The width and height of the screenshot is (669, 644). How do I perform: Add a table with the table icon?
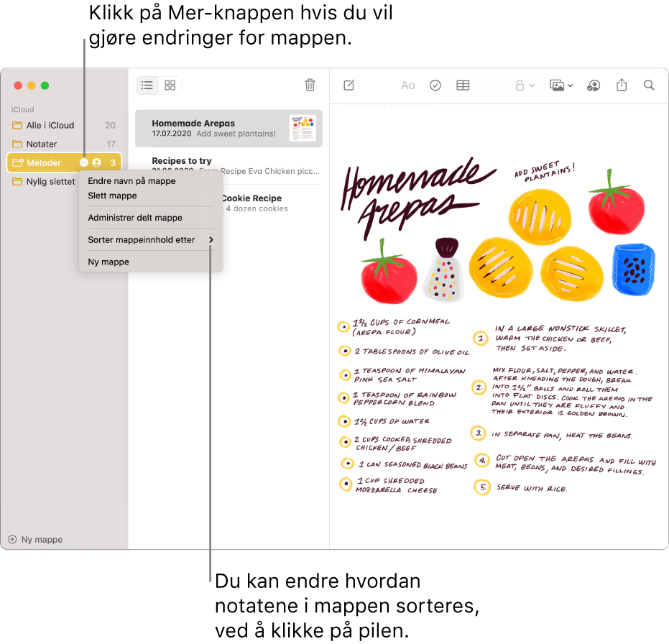point(463,85)
